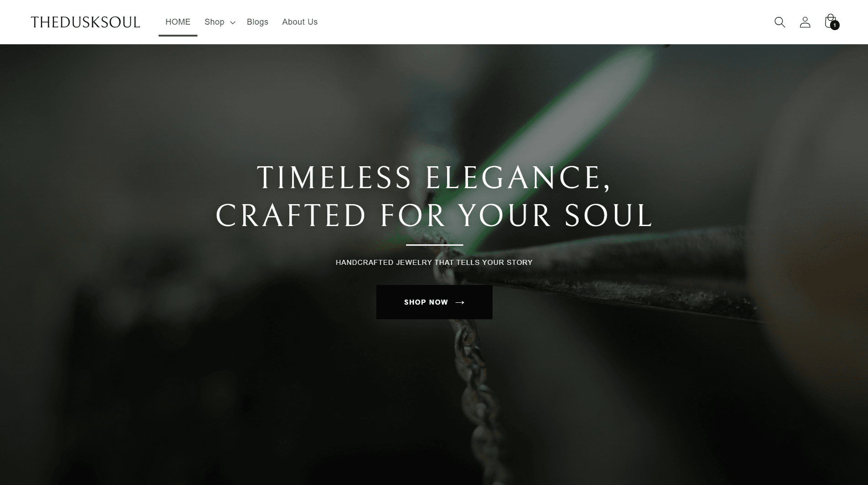Click the arrow inside Shop Now button
Screen dimensions: 868x485
pos(460,302)
